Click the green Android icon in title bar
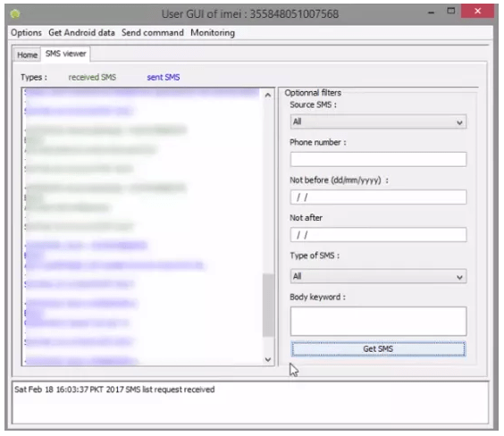This screenshot has height=436, width=504. tap(15, 13)
